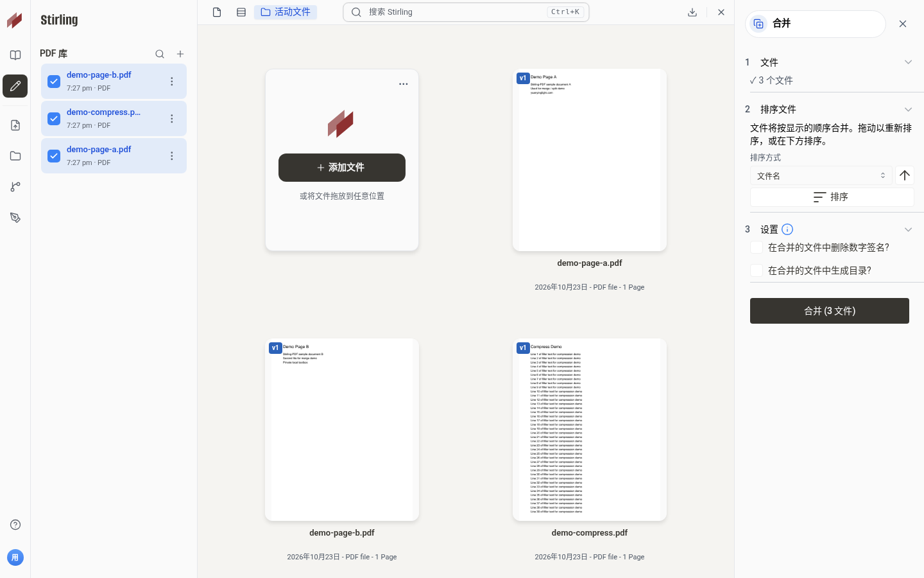Click the Stirling logo icon in the sidebar
Screen dimensions: 924x578
coord(15,20)
